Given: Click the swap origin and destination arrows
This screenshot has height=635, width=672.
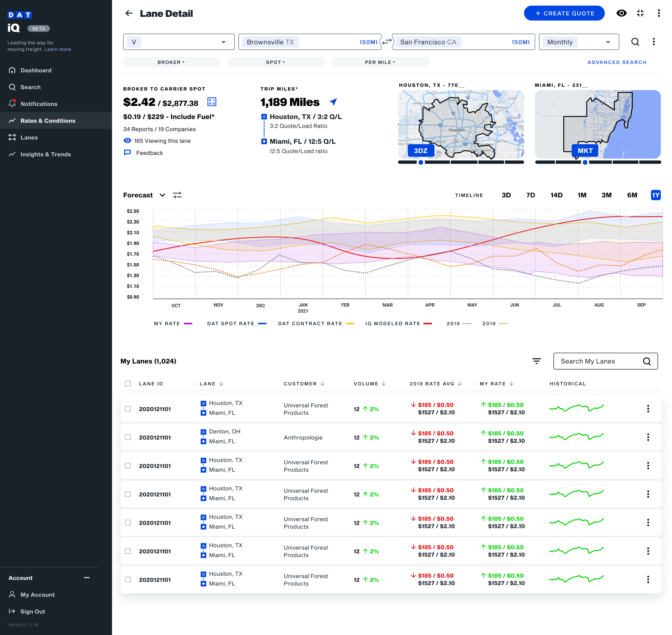Looking at the screenshot, I should tap(387, 42).
